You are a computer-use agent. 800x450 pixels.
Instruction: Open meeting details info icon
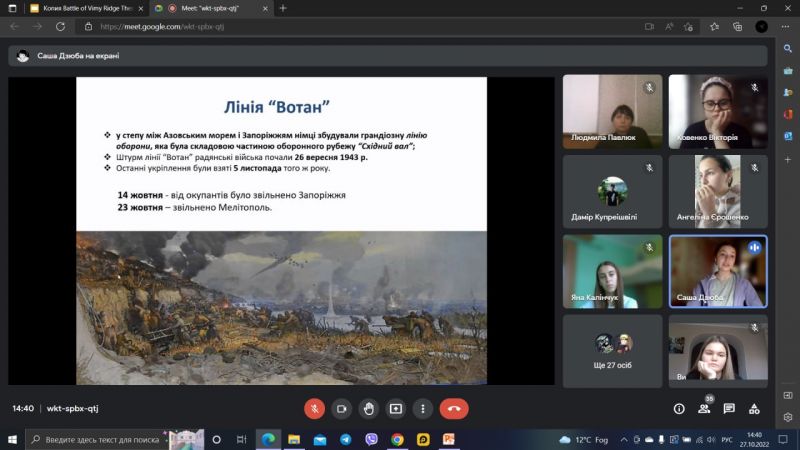coord(679,409)
